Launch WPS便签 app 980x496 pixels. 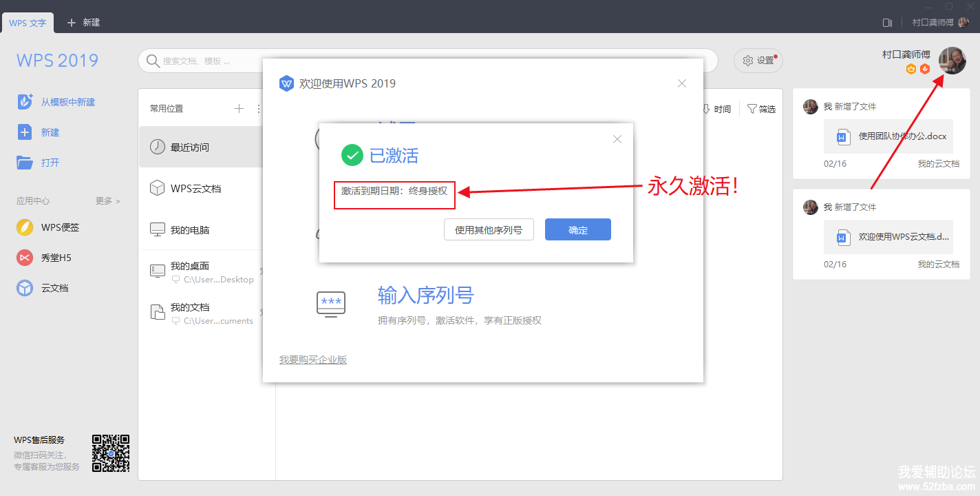[48, 227]
